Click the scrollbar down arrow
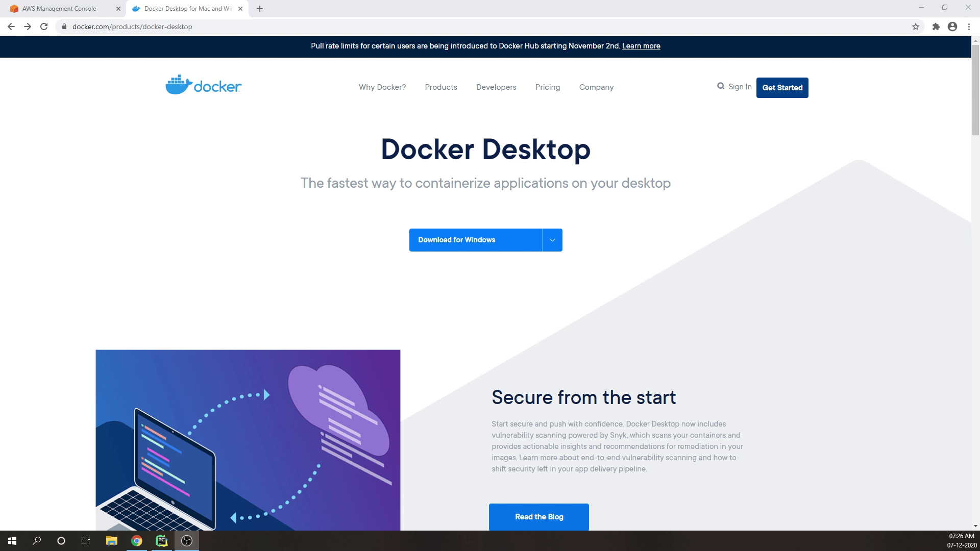The width and height of the screenshot is (980, 551). pyautogui.click(x=975, y=526)
